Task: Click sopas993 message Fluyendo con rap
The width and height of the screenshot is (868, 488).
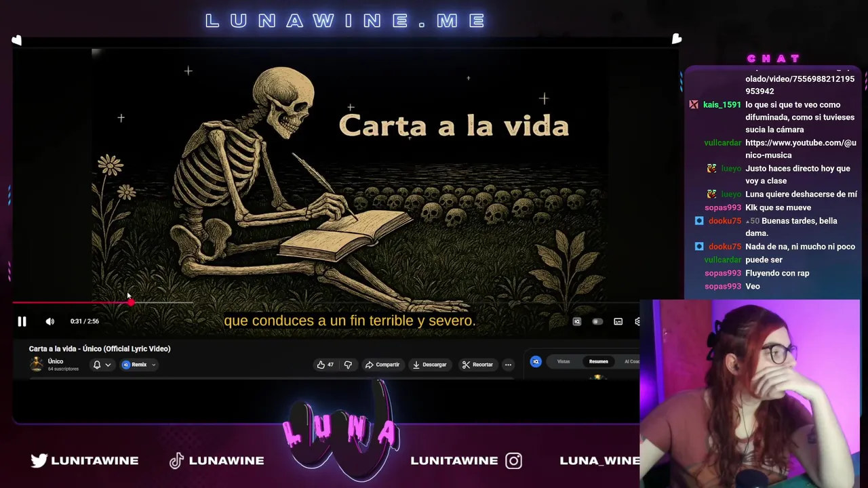Action: (777, 273)
